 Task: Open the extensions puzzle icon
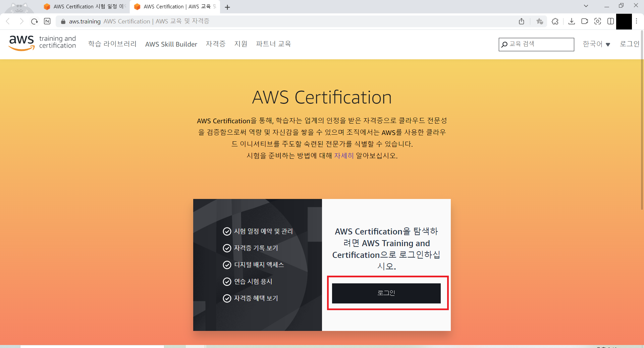(555, 21)
